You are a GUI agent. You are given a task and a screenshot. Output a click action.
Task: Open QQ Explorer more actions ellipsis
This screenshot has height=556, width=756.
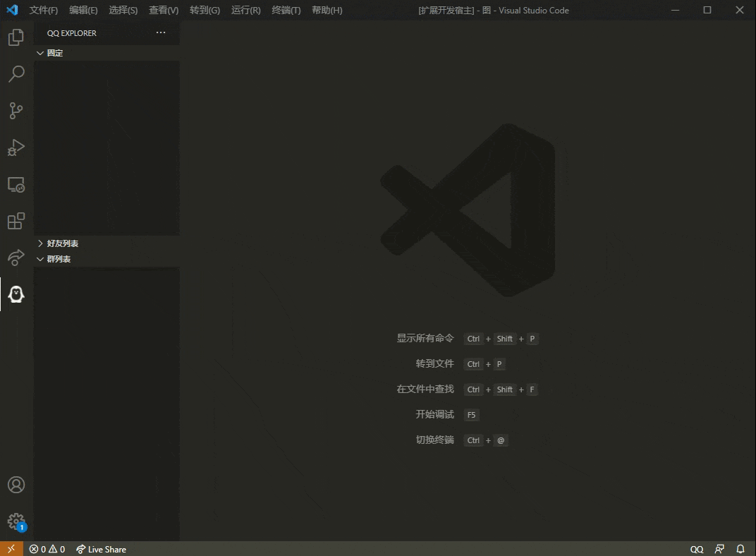tap(161, 32)
